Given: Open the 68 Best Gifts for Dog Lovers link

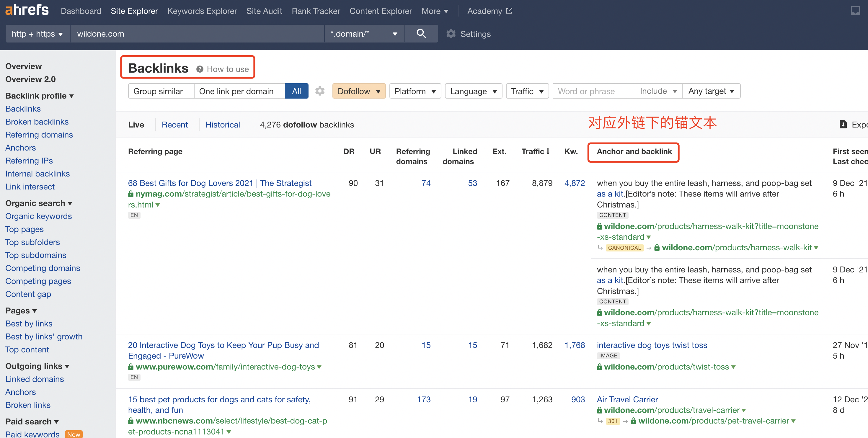Looking at the screenshot, I should pos(220,183).
